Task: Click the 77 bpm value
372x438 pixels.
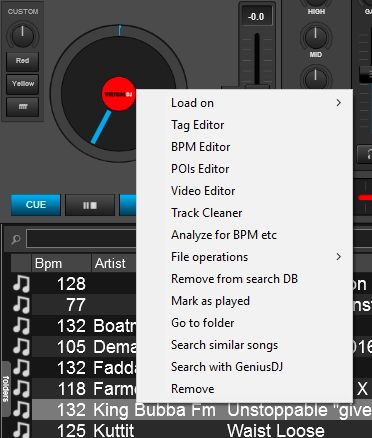Action: [x=76, y=305]
